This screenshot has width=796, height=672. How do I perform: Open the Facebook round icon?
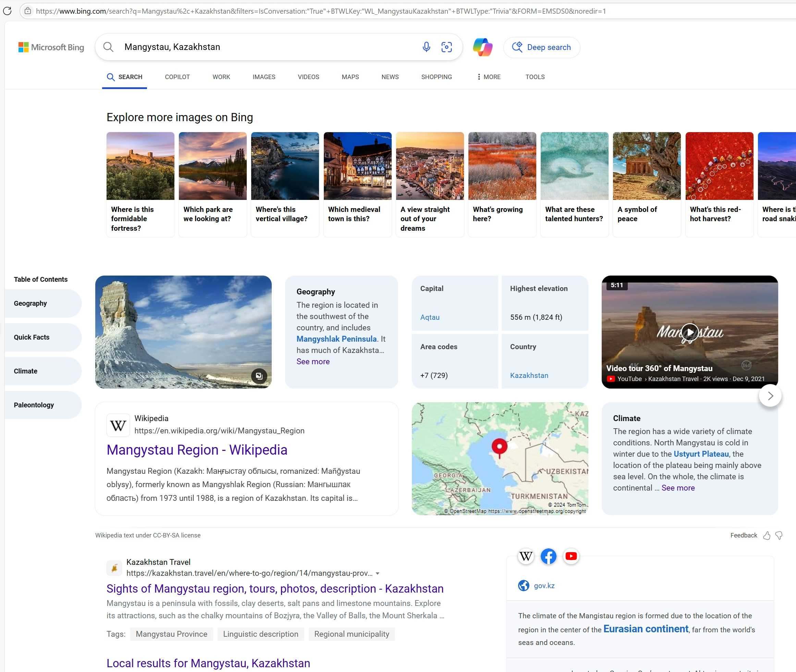pos(548,556)
